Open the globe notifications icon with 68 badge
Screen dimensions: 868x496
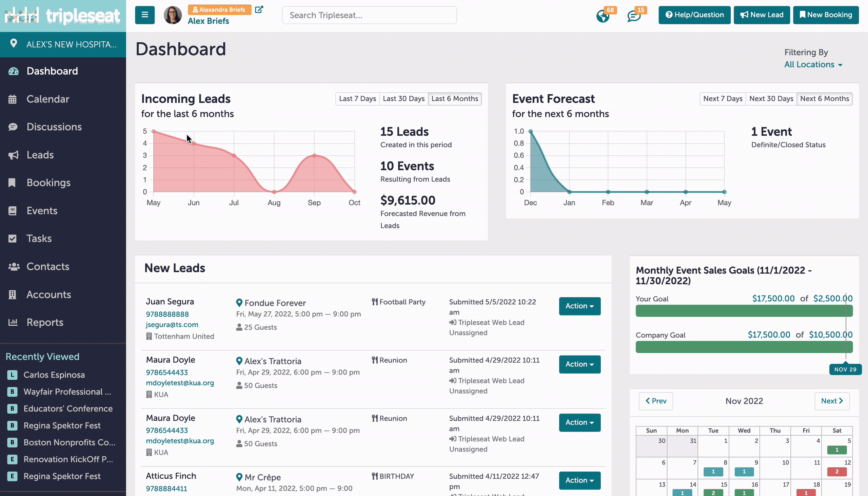(x=603, y=16)
